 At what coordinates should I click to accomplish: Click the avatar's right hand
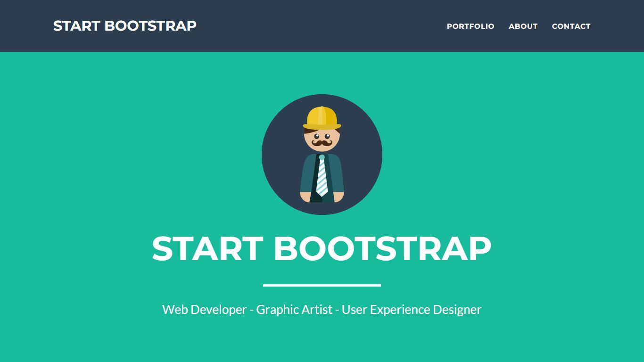point(339,197)
